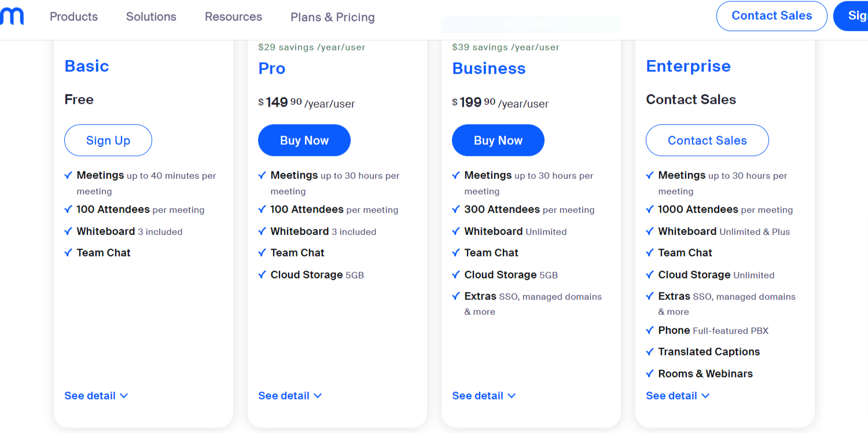868x433 pixels.
Task: Click Contact Sales in top navigation
Action: click(771, 16)
